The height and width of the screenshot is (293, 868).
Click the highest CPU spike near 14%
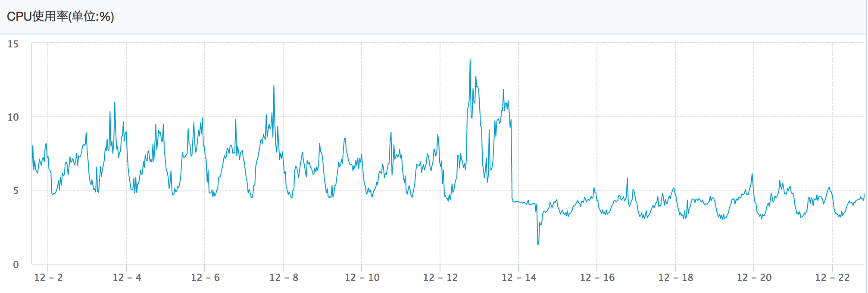[470, 60]
